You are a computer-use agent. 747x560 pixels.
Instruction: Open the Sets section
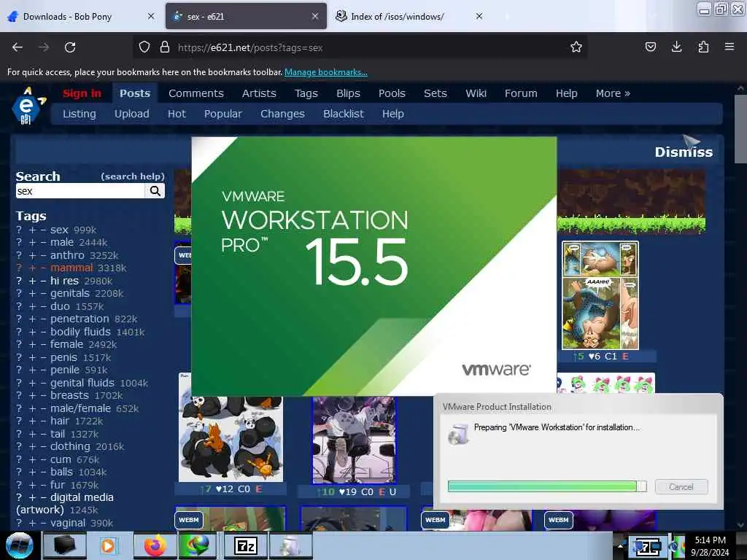[436, 93]
